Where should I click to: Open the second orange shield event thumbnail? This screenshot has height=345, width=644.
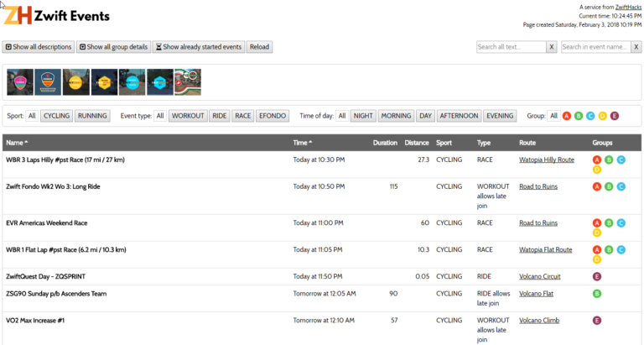(x=48, y=82)
